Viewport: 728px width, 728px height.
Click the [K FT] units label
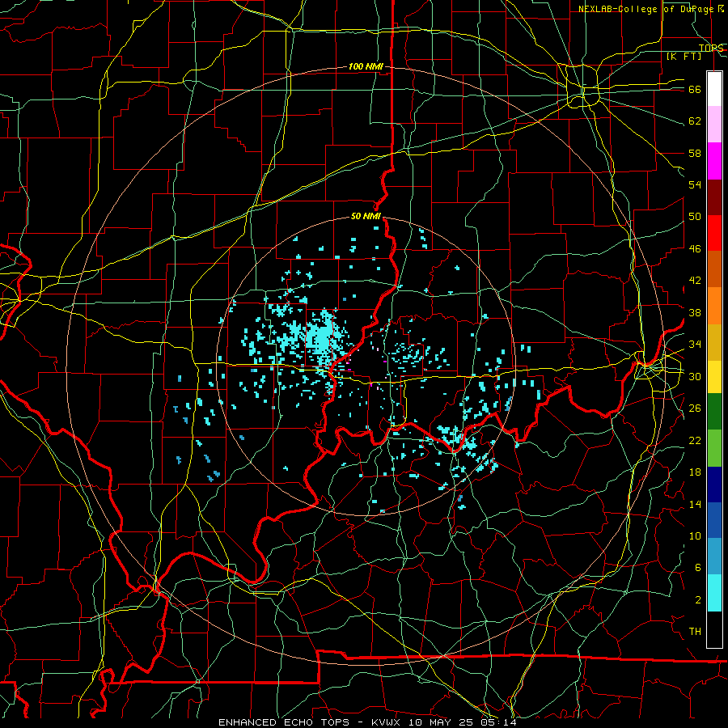pos(684,57)
